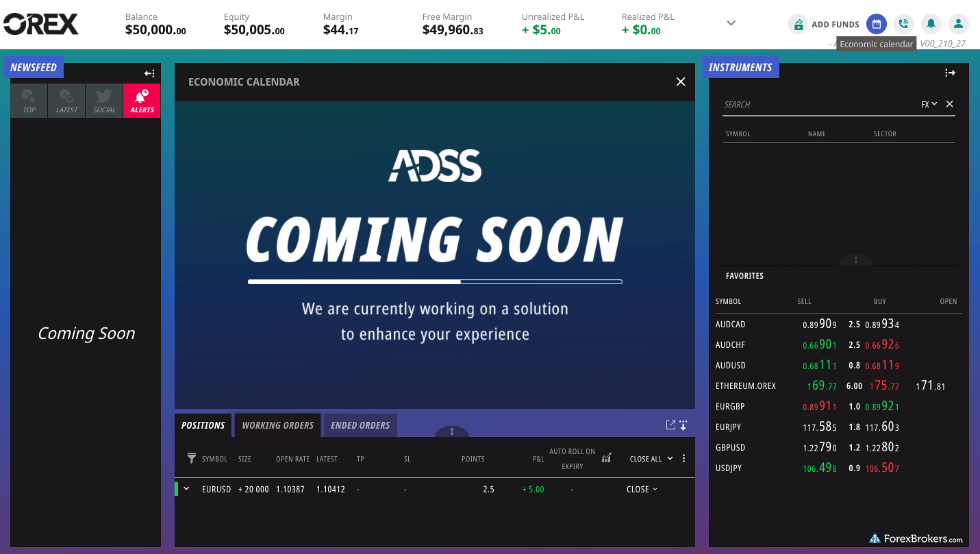This screenshot has height=554, width=980.
Task: Click EURJPY buy price 117.603
Action: coord(882,427)
